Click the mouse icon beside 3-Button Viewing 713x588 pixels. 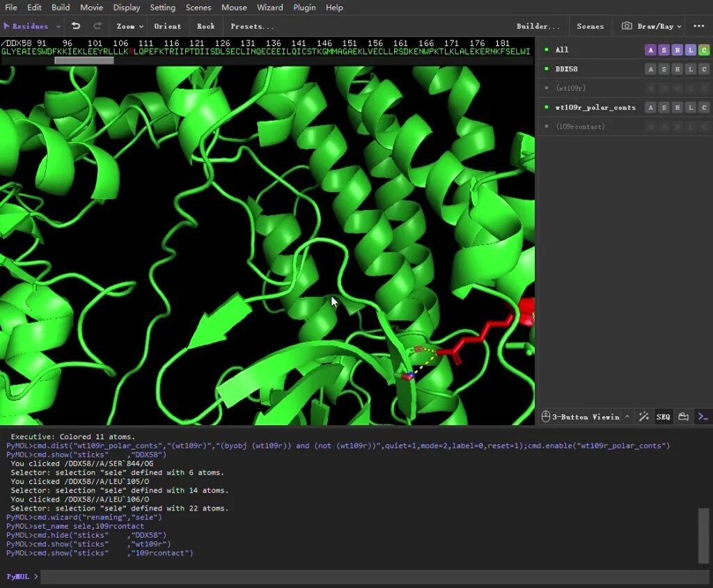click(x=545, y=416)
